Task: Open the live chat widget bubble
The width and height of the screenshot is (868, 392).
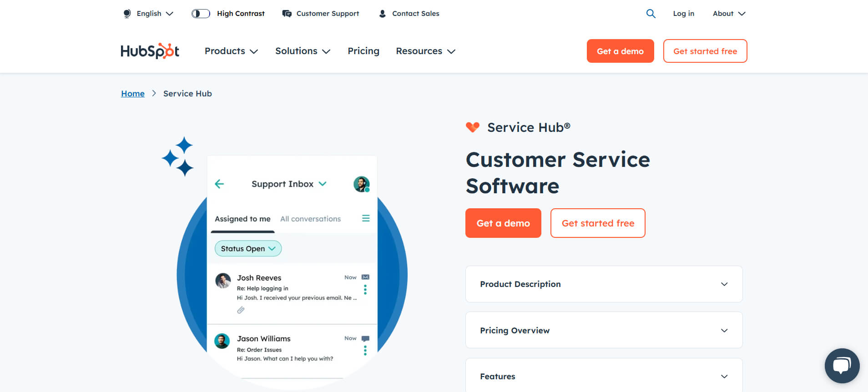Action: [842, 366]
